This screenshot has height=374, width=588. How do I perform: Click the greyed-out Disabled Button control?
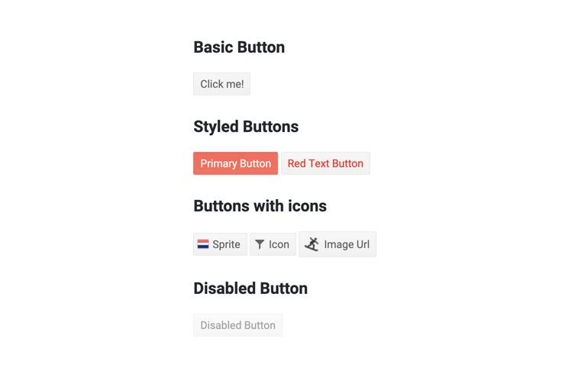[237, 325]
